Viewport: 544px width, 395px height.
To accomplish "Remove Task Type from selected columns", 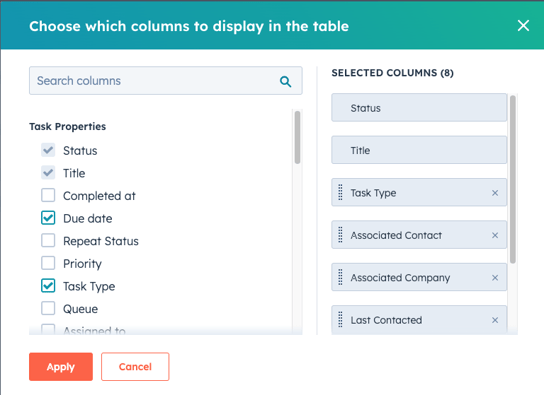I will (495, 193).
